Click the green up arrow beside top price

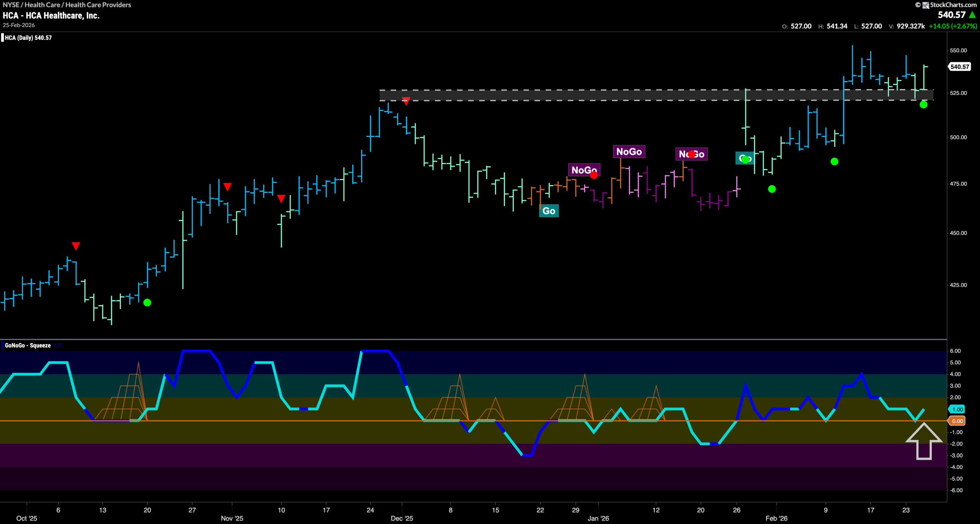coord(972,15)
